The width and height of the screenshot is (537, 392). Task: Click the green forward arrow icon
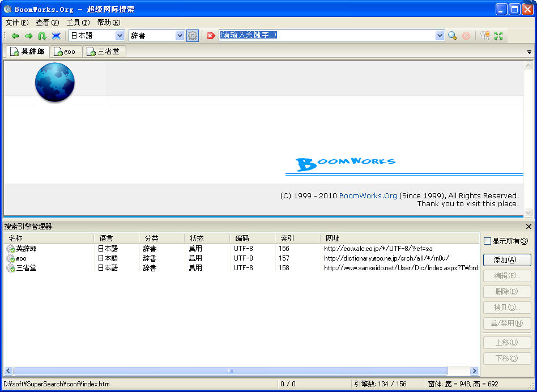(29, 36)
